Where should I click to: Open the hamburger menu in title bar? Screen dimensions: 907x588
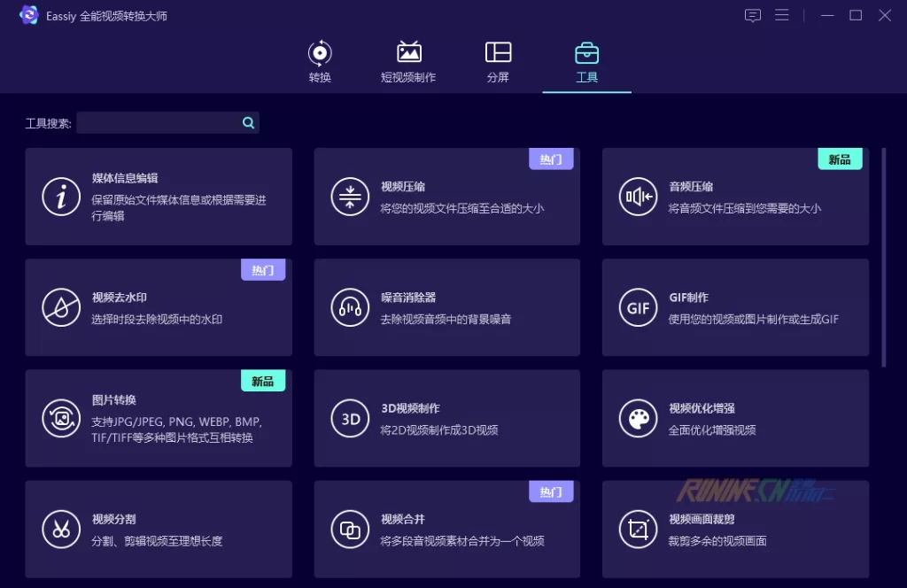click(x=781, y=15)
